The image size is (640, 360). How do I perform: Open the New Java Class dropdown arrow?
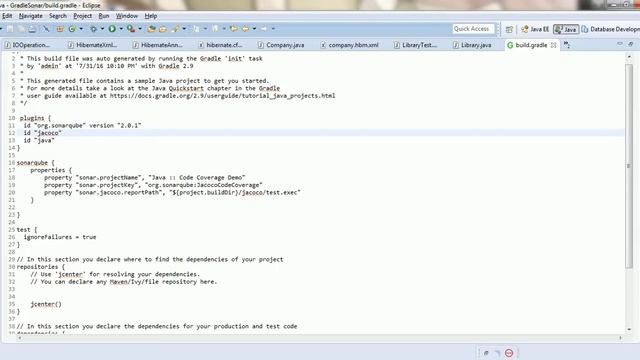click(81, 29)
